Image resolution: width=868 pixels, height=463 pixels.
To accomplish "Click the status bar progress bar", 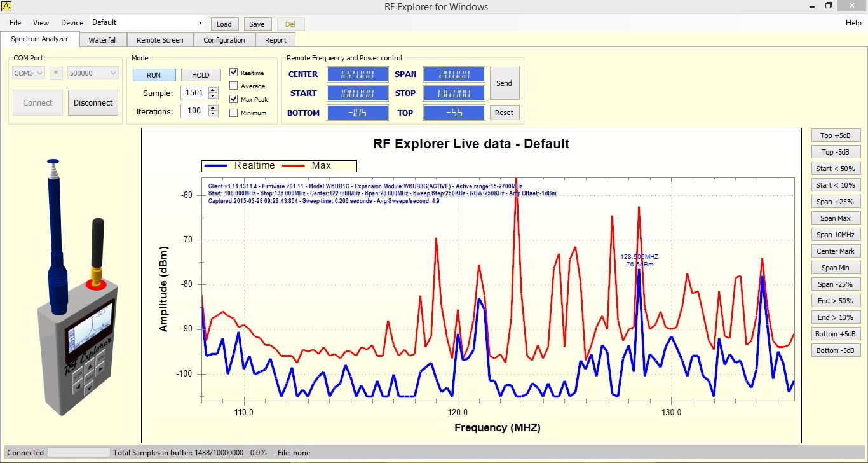I will [x=79, y=453].
